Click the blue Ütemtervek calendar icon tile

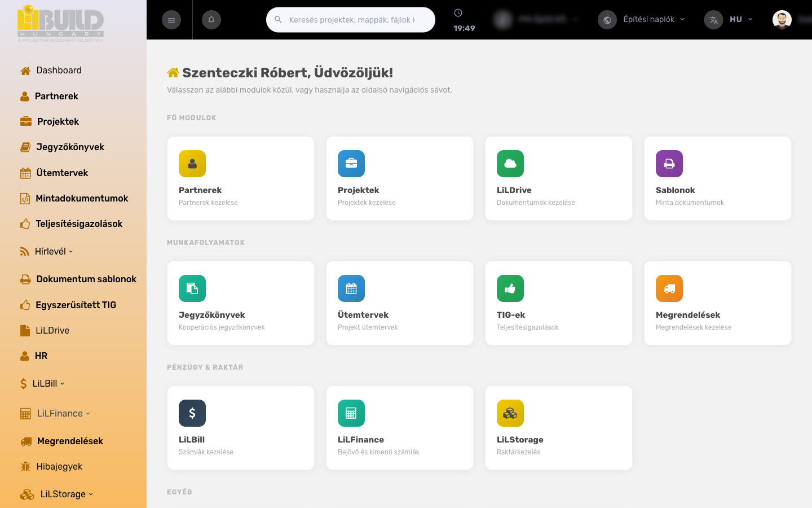pos(351,288)
